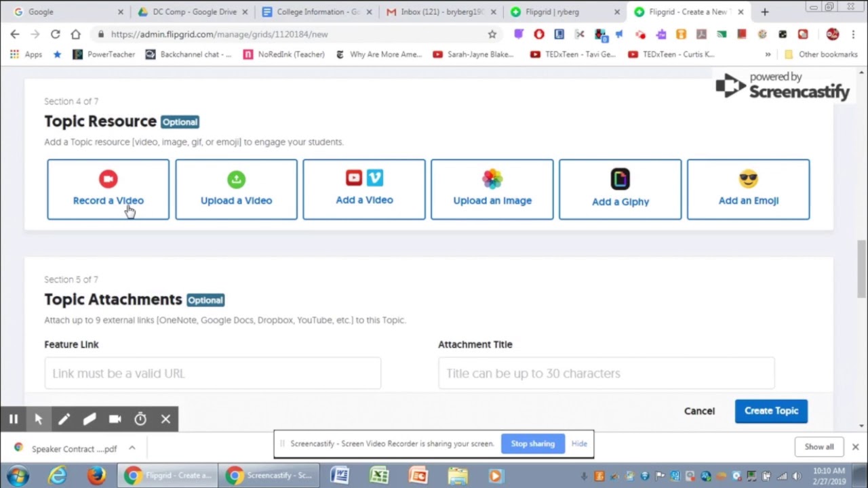Cancel the new topic creation
The image size is (868, 488).
(x=699, y=411)
